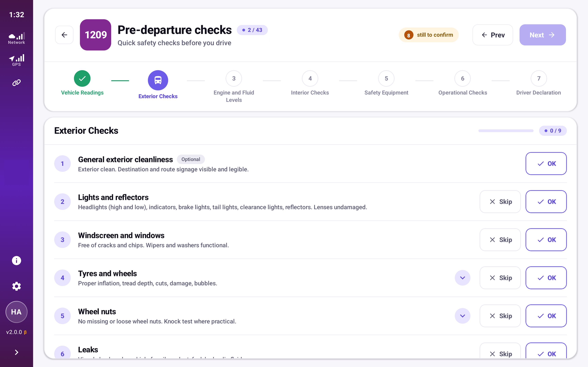Viewport: 588px width, 367px height.
Task: Expand the sidebar with bottom chevron
Action: pos(17,352)
